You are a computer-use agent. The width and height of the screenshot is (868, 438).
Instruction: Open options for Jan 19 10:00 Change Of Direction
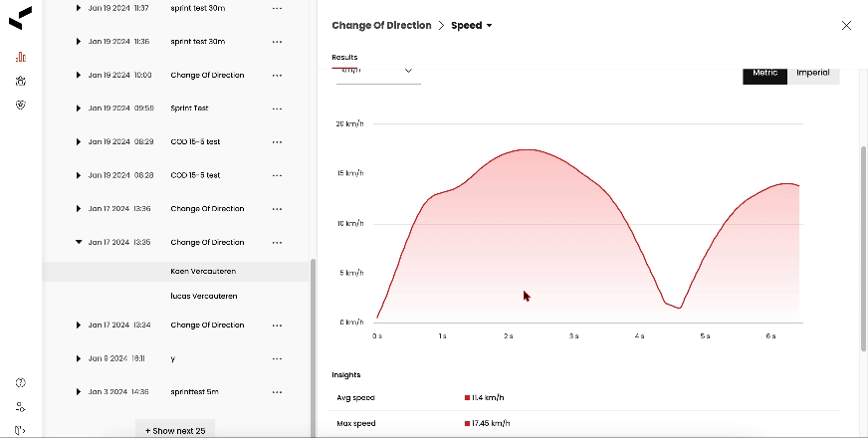277,76
